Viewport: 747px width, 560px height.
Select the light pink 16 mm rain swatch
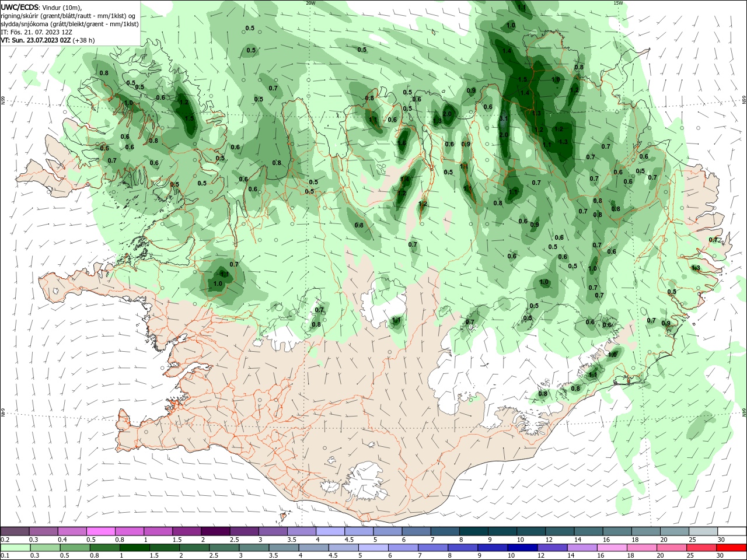click(612, 548)
